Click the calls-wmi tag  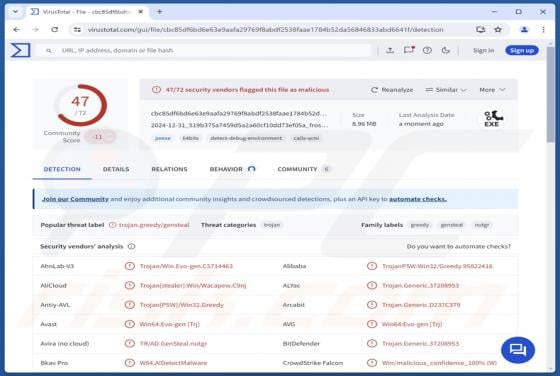click(306, 138)
